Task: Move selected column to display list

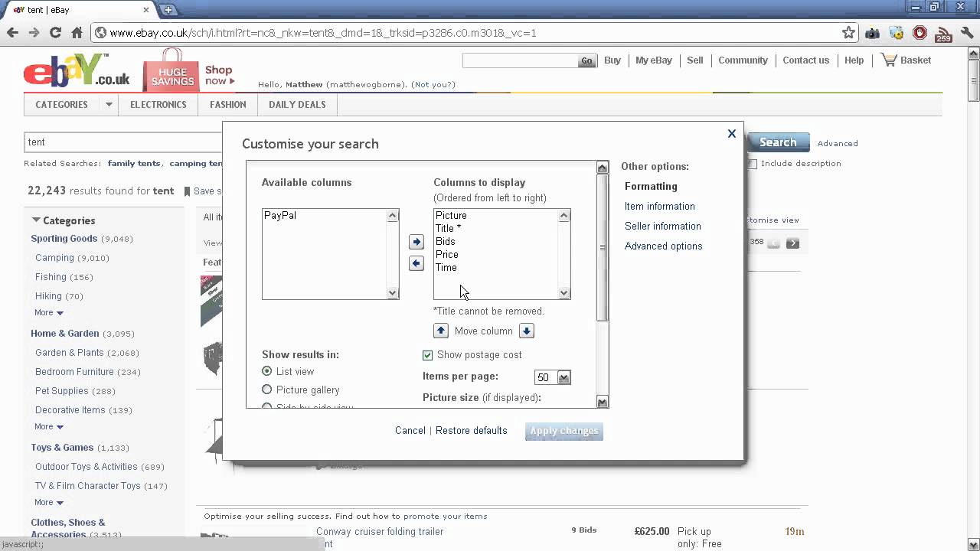Action: tap(416, 242)
